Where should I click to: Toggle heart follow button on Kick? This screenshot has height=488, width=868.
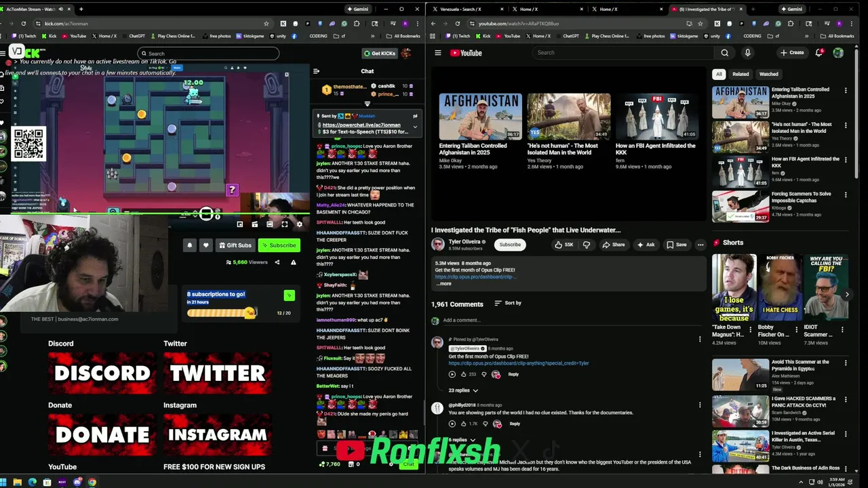click(205, 245)
